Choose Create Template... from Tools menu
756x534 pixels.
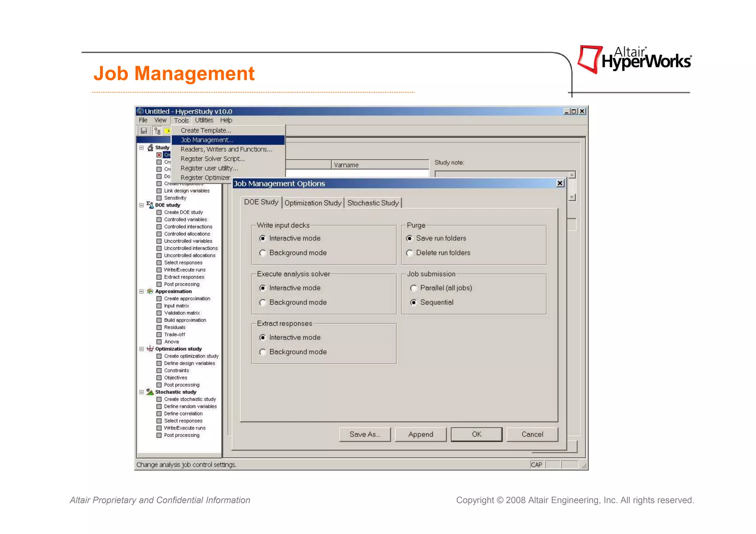(228, 130)
